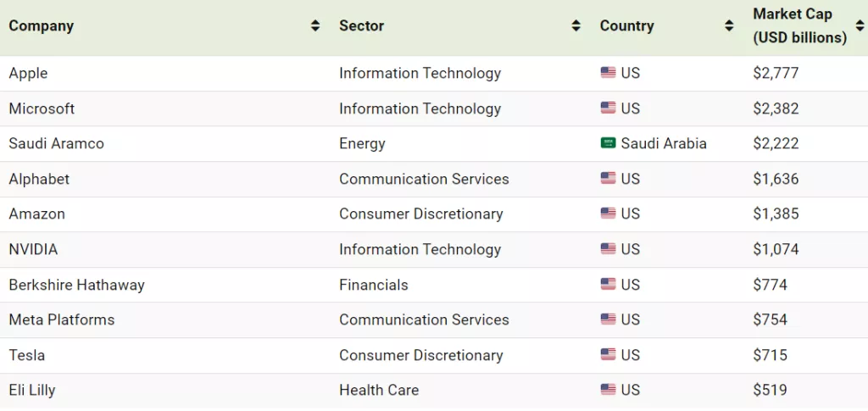Click the Saudi Aramco company name
The image size is (868, 411).
tap(56, 143)
